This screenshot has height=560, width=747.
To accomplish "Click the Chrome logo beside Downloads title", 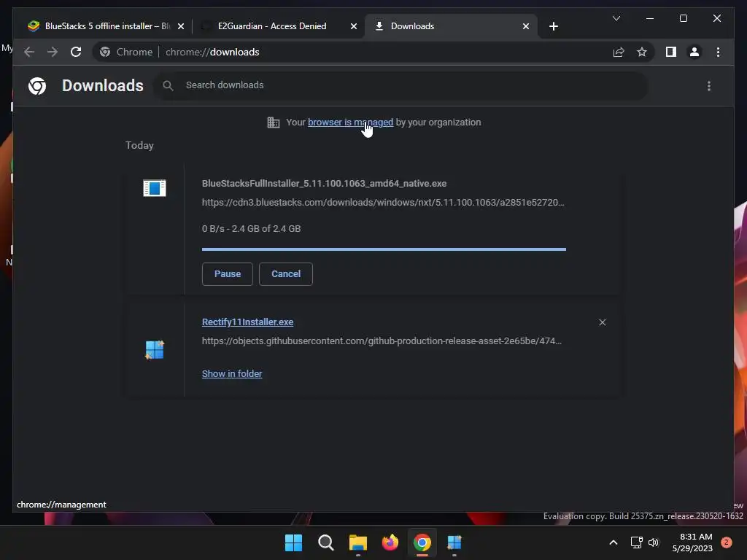I will click(x=37, y=86).
